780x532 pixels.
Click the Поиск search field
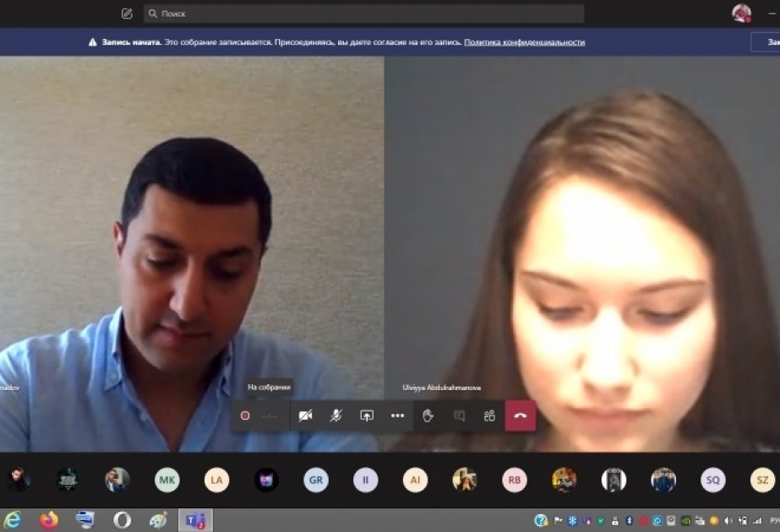(363, 14)
